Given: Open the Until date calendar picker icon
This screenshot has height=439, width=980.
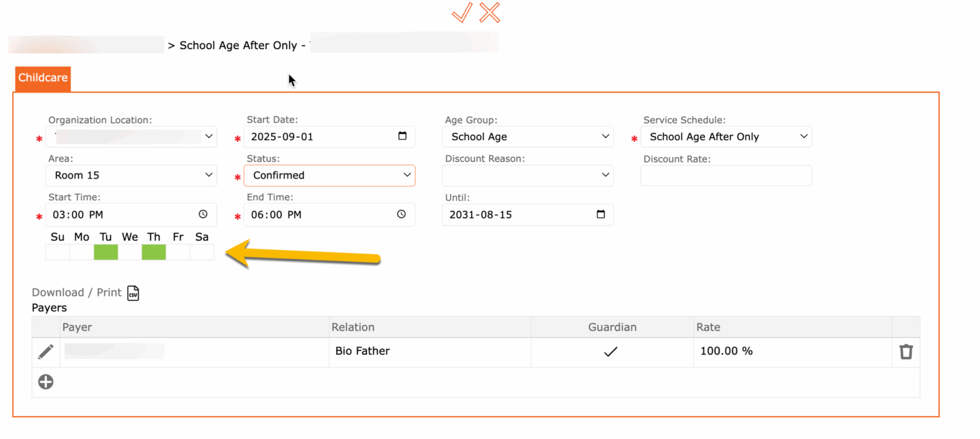Looking at the screenshot, I should pyautogui.click(x=601, y=214).
